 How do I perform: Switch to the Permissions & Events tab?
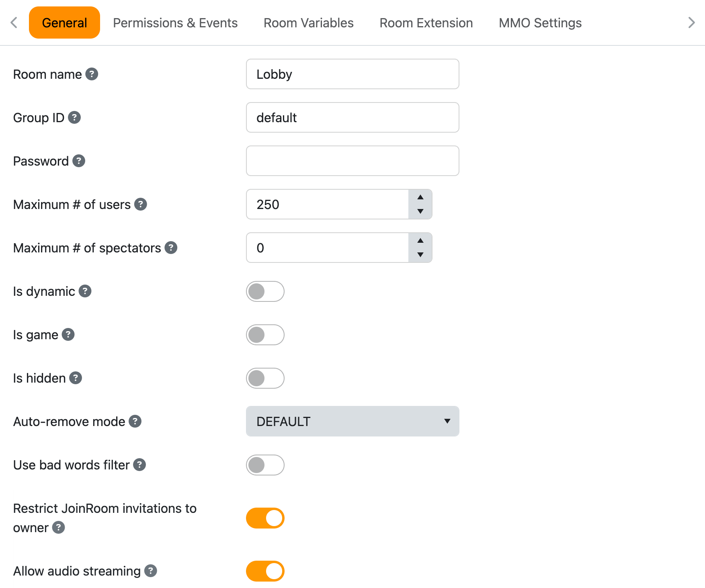pos(175,23)
